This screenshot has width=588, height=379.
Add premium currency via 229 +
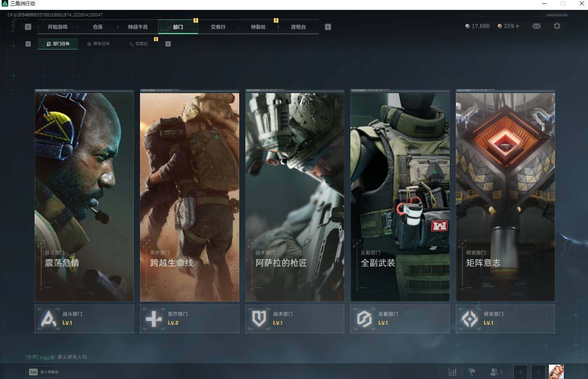(509, 26)
